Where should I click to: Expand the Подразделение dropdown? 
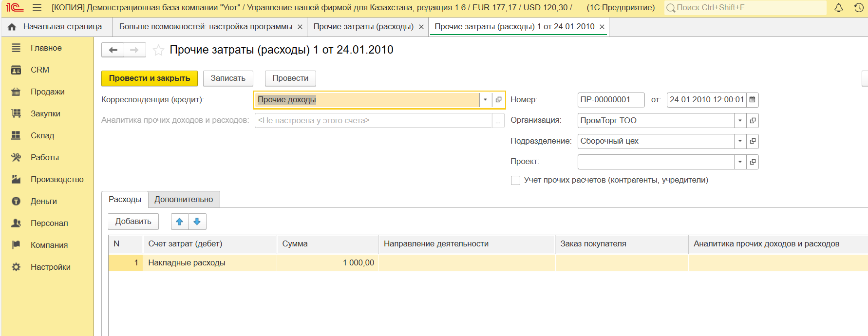click(x=740, y=141)
